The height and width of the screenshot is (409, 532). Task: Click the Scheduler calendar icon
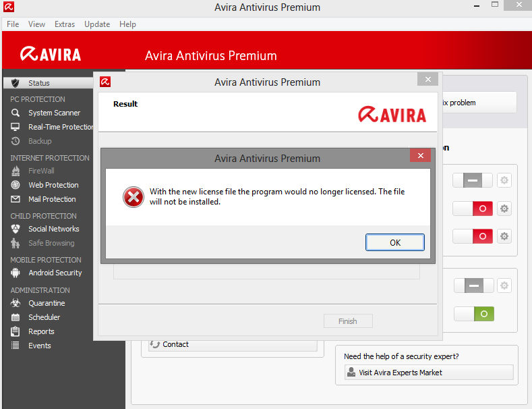(16, 317)
